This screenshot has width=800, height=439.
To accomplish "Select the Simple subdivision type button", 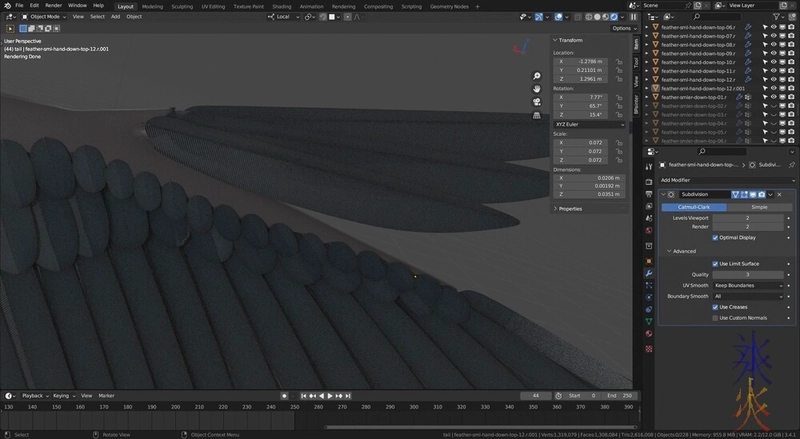I will tap(759, 206).
